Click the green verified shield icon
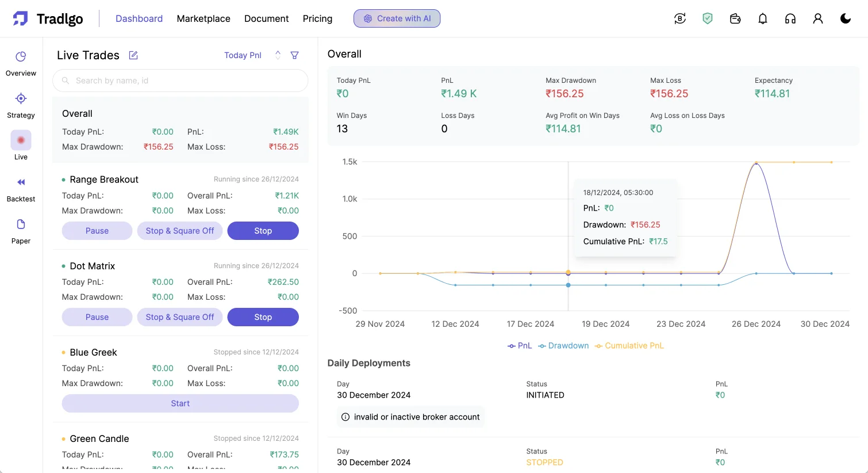The width and height of the screenshot is (868, 473). (x=708, y=18)
